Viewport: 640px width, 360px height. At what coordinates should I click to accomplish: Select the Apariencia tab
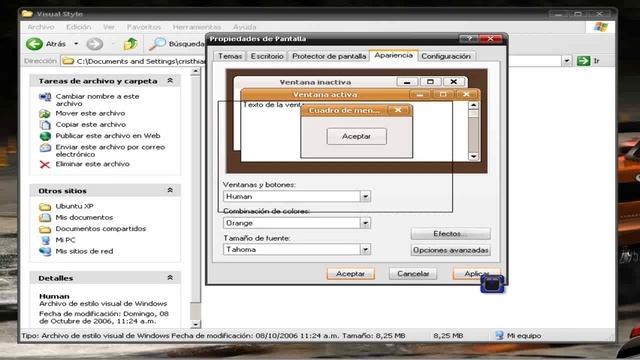[393, 55]
